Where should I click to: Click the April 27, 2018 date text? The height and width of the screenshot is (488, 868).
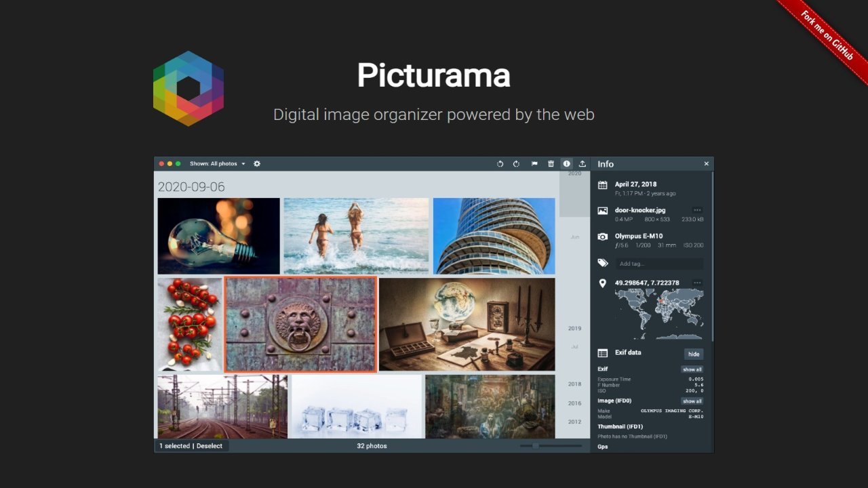click(635, 184)
